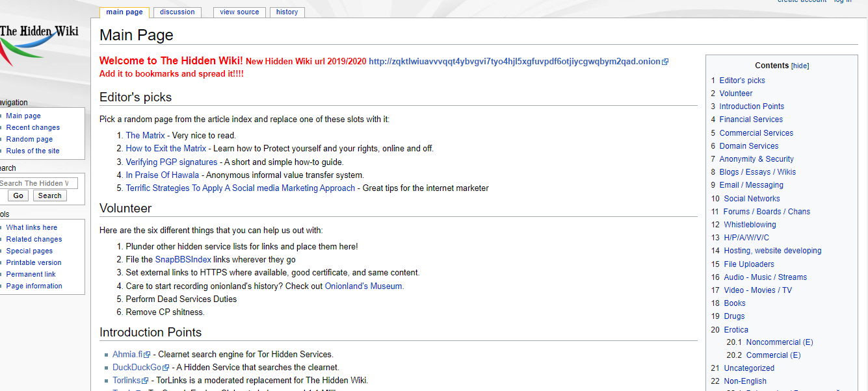Open Printable version in tools

(x=34, y=262)
